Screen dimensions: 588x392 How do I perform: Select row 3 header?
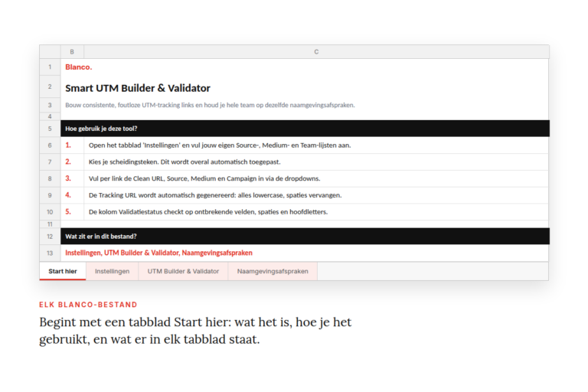tap(50, 106)
